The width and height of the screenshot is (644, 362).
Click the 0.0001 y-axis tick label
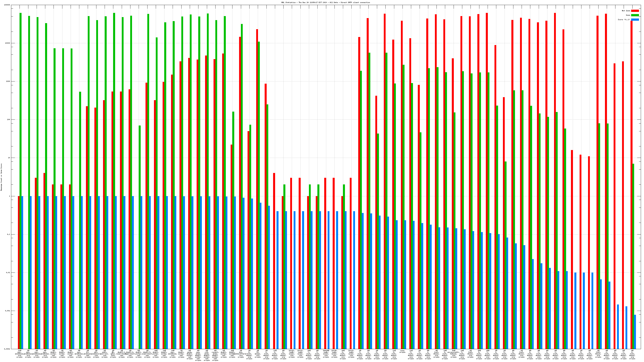pos(7,349)
